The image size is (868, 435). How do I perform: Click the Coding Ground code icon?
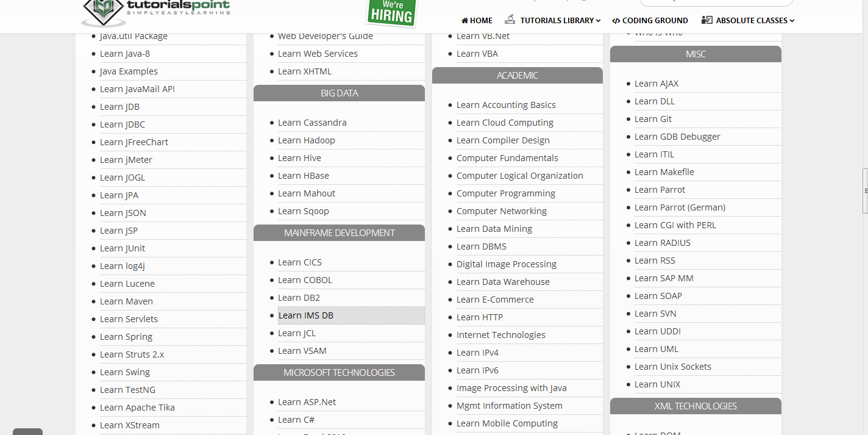[x=616, y=21]
